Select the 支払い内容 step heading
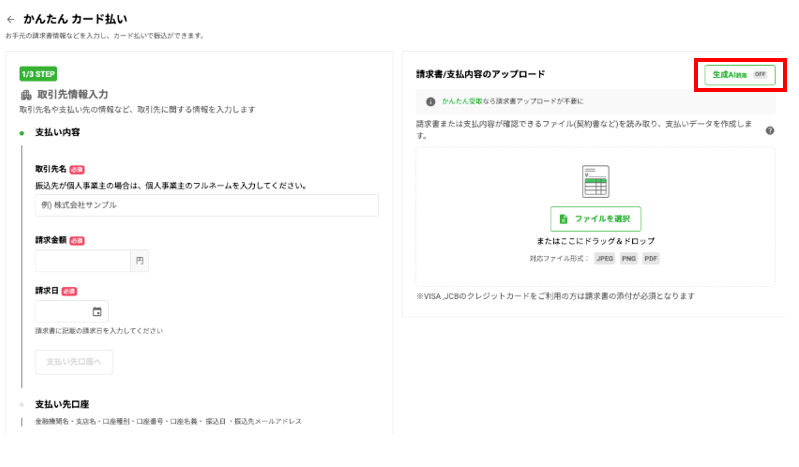799x467 pixels. coord(58,133)
